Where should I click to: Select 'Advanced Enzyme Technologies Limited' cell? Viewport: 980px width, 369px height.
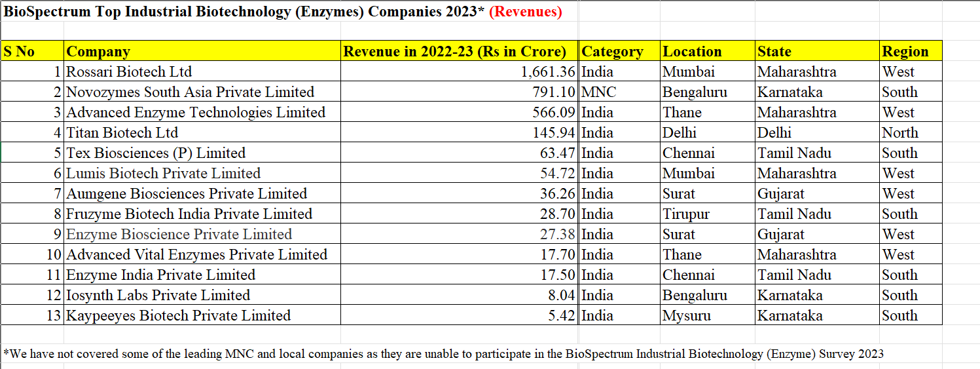point(202,112)
